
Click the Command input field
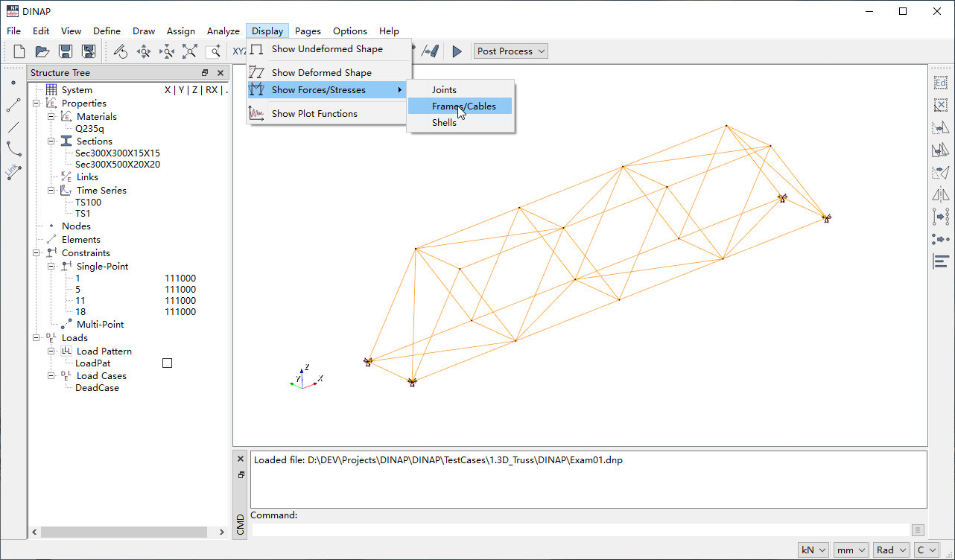(581, 530)
